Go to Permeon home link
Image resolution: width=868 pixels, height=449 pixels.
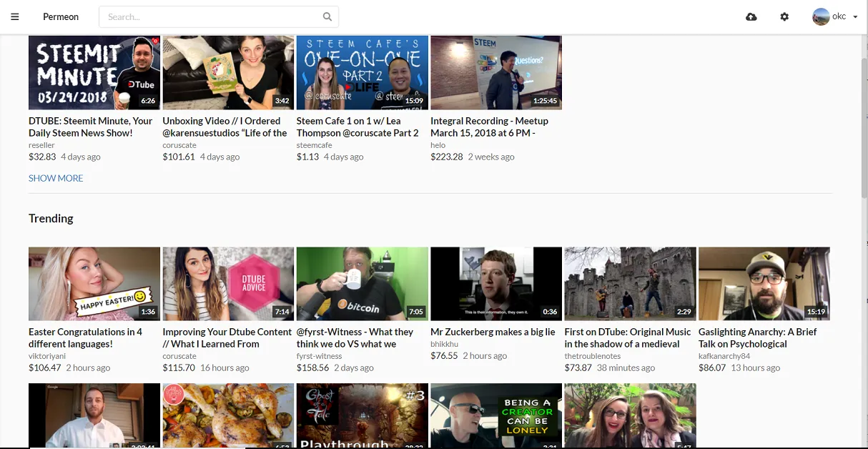click(x=61, y=16)
